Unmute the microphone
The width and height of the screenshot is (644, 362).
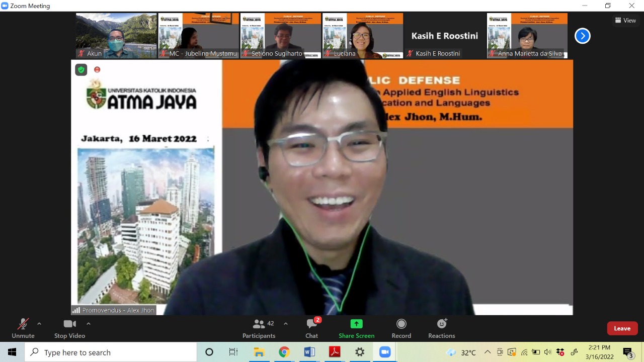23,328
